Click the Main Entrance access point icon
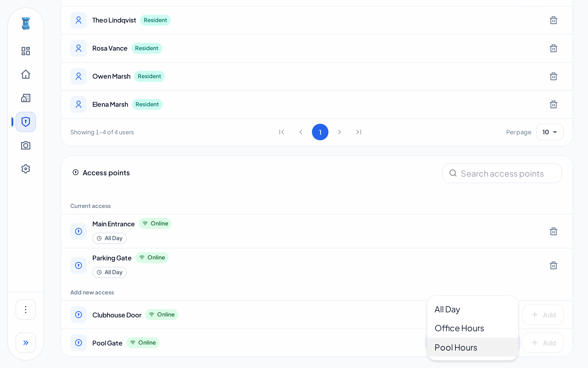The height and width of the screenshot is (368, 588). click(79, 231)
